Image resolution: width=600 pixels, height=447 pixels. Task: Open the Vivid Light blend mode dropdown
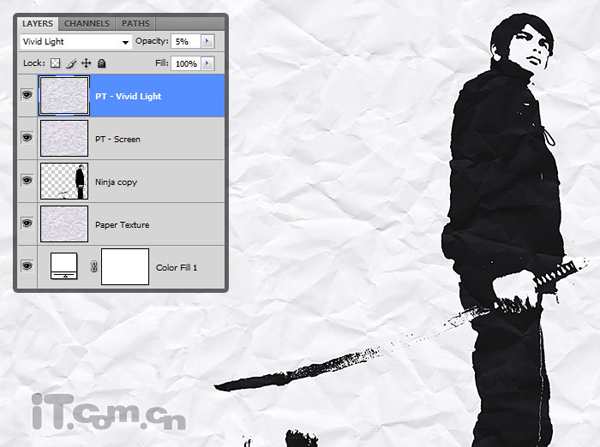(76, 42)
